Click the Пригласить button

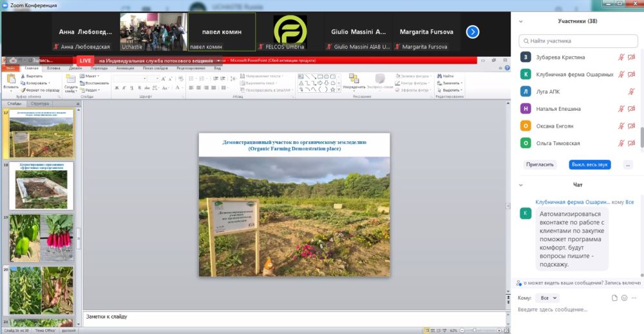540,164
